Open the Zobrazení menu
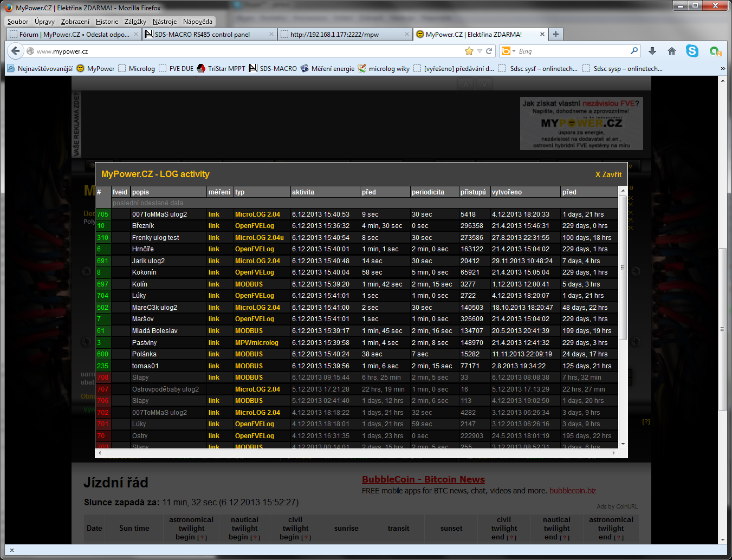 pyautogui.click(x=75, y=22)
